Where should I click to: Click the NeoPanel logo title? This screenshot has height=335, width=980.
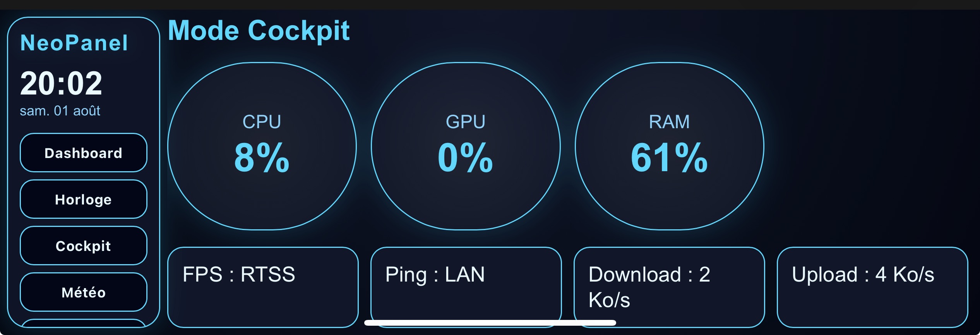(74, 43)
